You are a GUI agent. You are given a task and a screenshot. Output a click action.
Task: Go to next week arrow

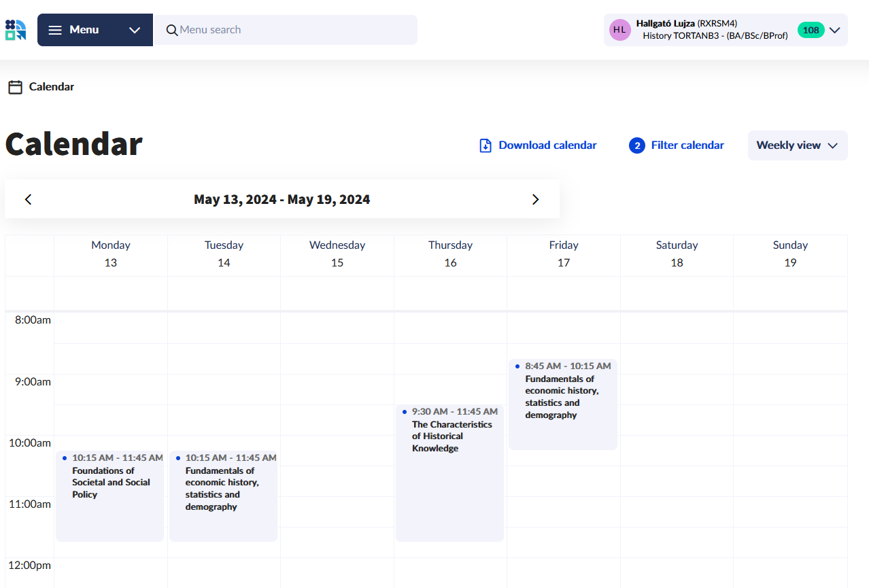point(535,199)
